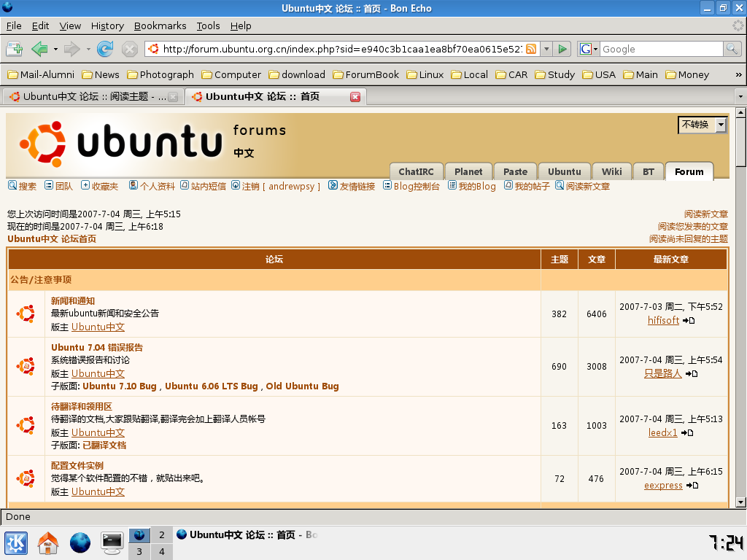Click the new tab toolbar icon
The height and width of the screenshot is (560, 747).
(x=15, y=49)
